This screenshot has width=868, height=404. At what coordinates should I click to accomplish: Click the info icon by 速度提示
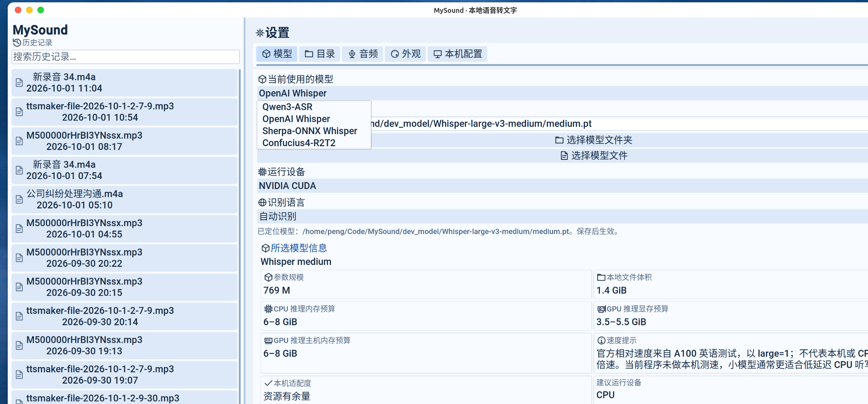[x=601, y=341]
